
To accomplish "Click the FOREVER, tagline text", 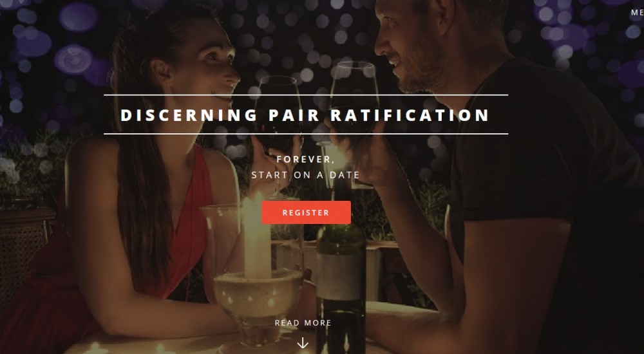I will 306,160.
